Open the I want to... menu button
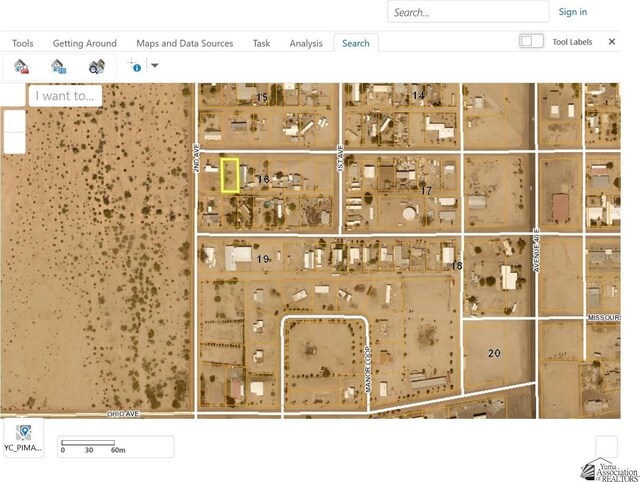Screen dimensions: 640x482 (65, 96)
